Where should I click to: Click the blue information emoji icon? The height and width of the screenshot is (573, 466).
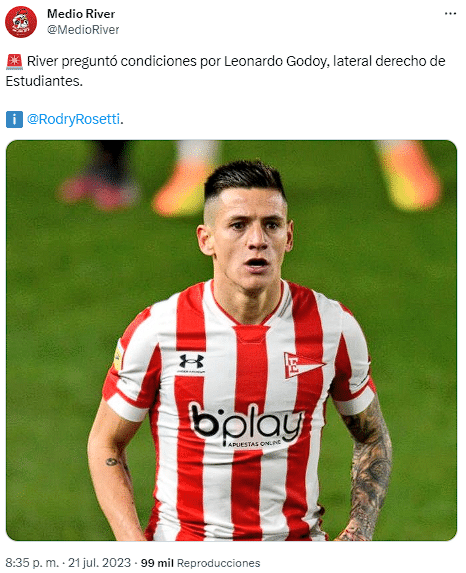[x=14, y=119]
